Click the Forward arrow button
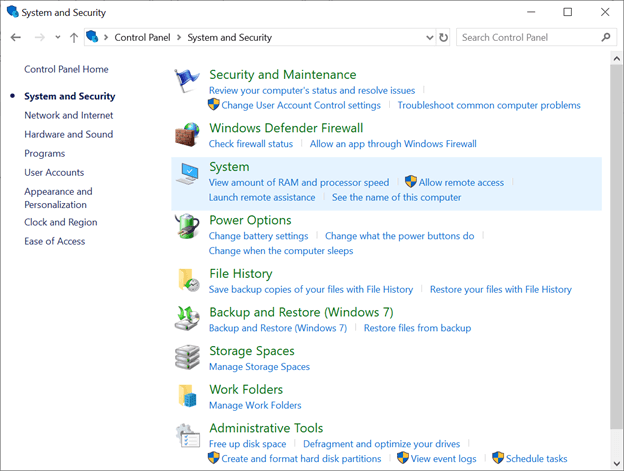This screenshot has height=471, width=624. pos(40,37)
